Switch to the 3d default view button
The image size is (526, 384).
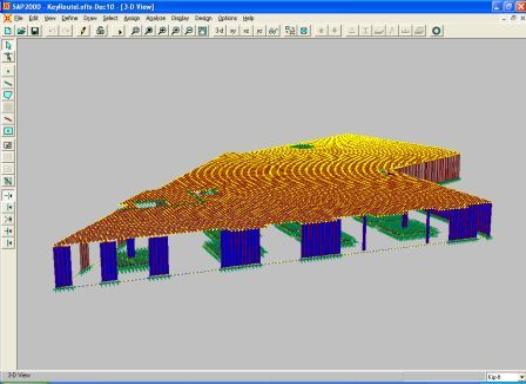coord(220,31)
